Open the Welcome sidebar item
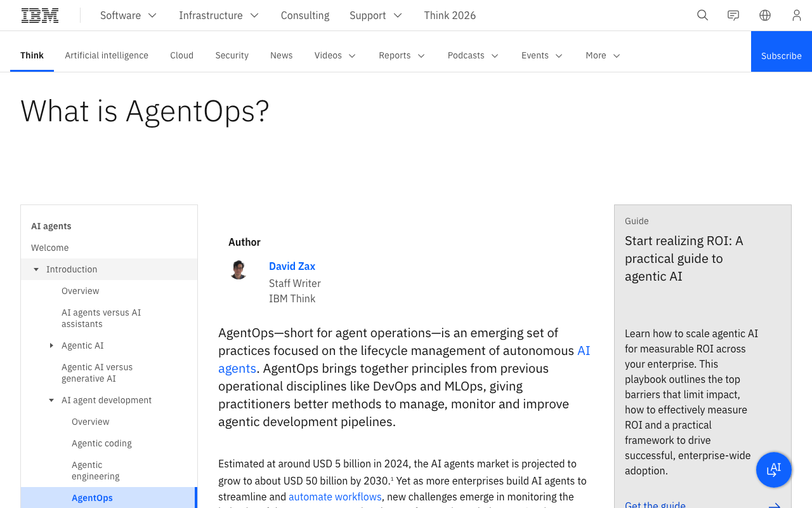812x508 pixels. 49,248
